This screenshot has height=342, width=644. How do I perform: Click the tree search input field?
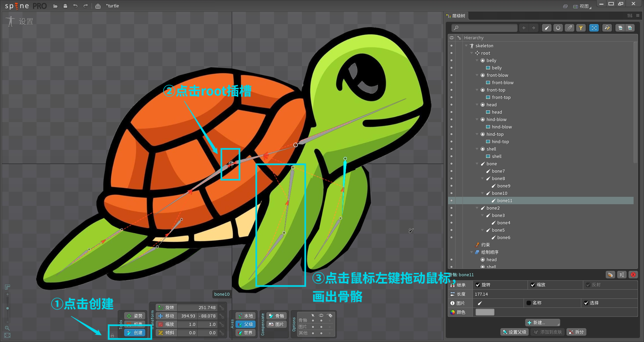[x=484, y=28]
